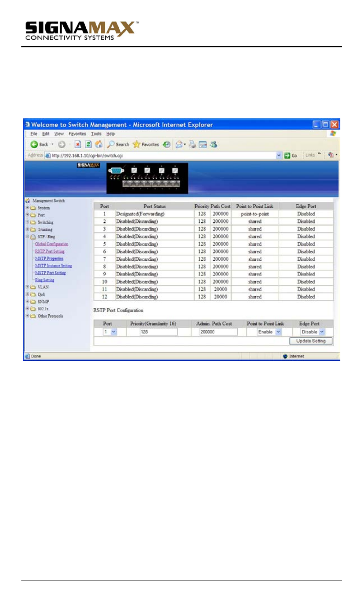Click the Done status bar text
The height and width of the screenshot is (613, 364).
[36, 356]
